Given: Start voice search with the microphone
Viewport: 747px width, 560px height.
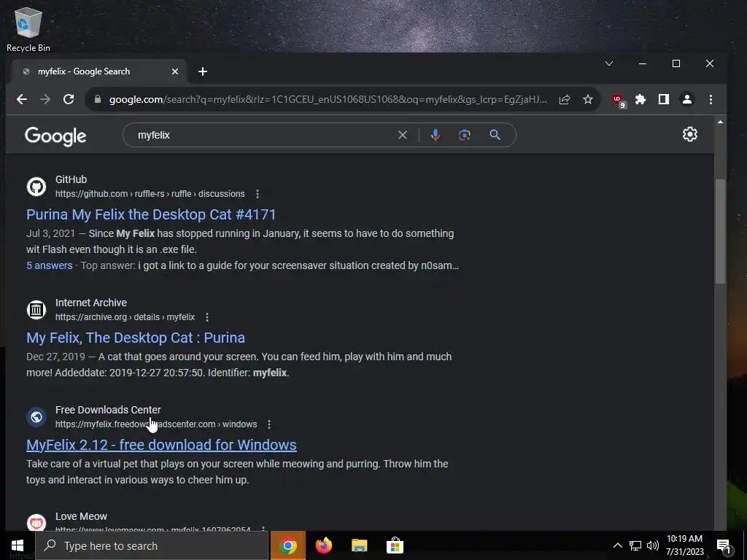Looking at the screenshot, I should (x=436, y=135).
